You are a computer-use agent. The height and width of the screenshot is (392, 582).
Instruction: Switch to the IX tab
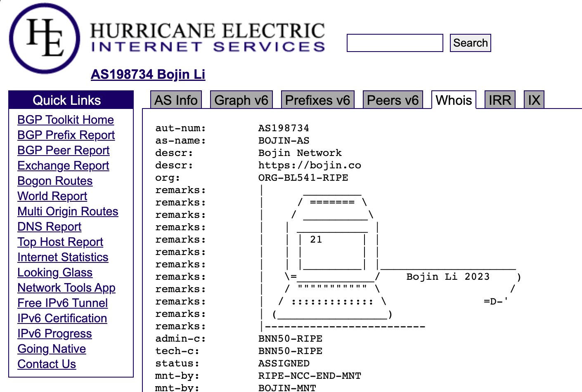tap(534, 100)
